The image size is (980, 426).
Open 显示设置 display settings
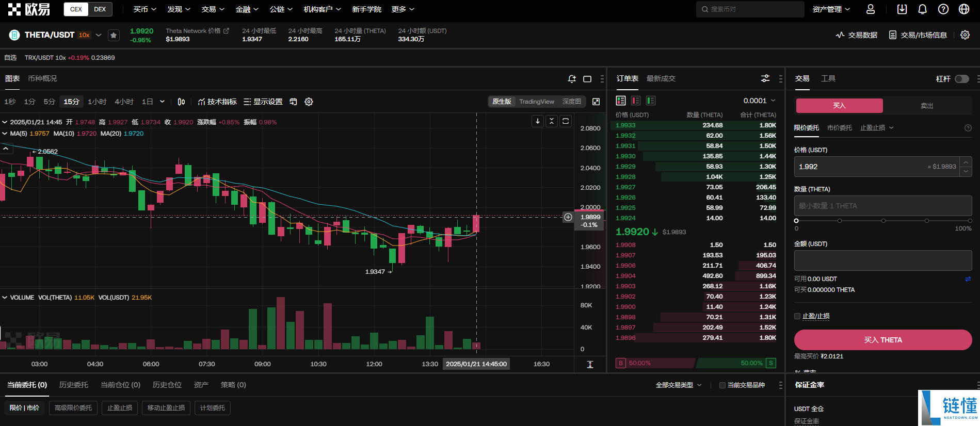point(263,102)
